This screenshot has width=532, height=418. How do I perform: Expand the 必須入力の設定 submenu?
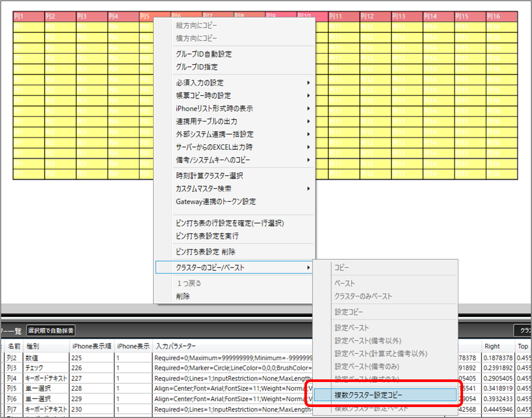(x=200, y=83)
